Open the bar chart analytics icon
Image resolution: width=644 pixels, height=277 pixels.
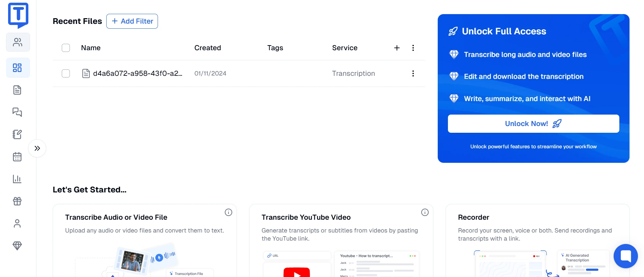coord(17,179)
